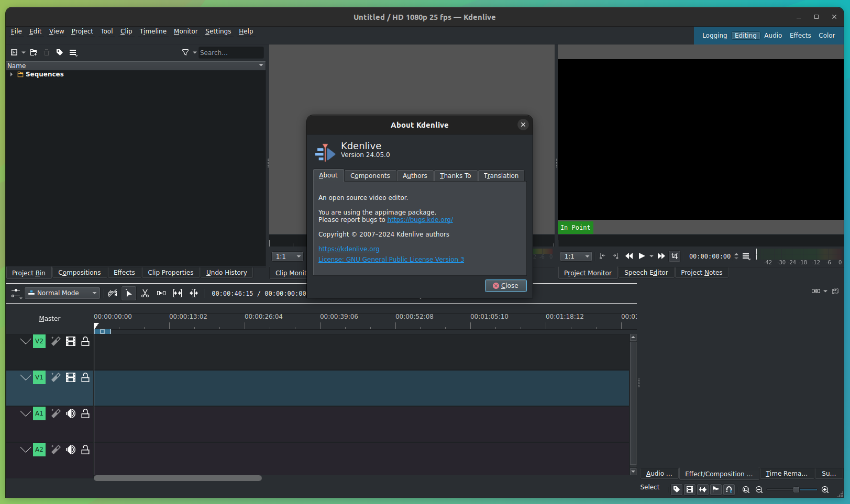Open the Timeline menu
The height and width of the screenshot is (504, 850).
152,31
